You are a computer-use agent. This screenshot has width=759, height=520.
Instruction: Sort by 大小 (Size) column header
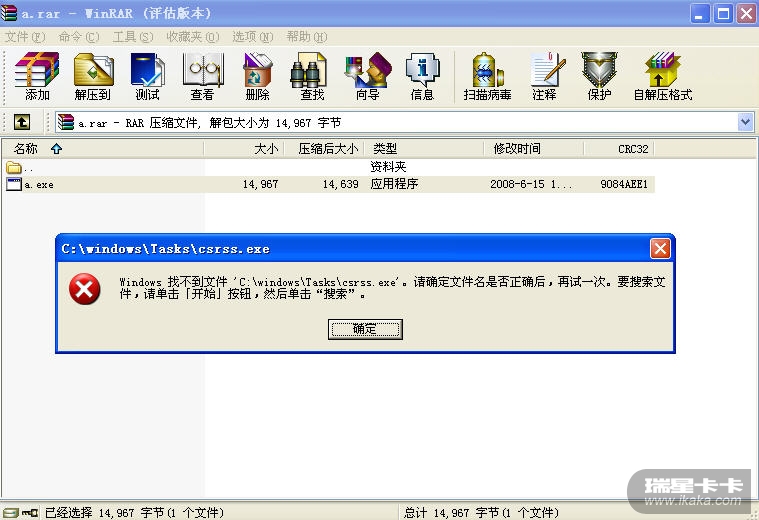pyautogui.click(x=244, y=149)
